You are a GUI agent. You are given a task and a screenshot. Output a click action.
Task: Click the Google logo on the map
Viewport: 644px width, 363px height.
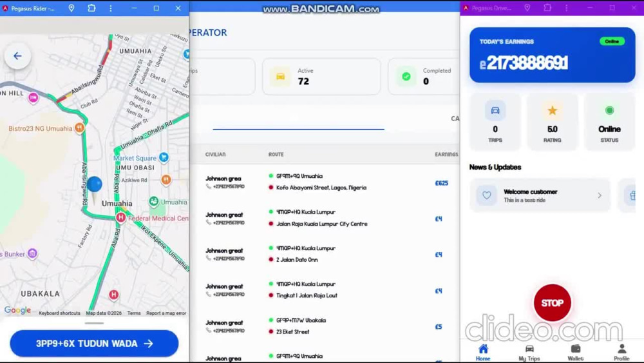[x=17, y=310]
